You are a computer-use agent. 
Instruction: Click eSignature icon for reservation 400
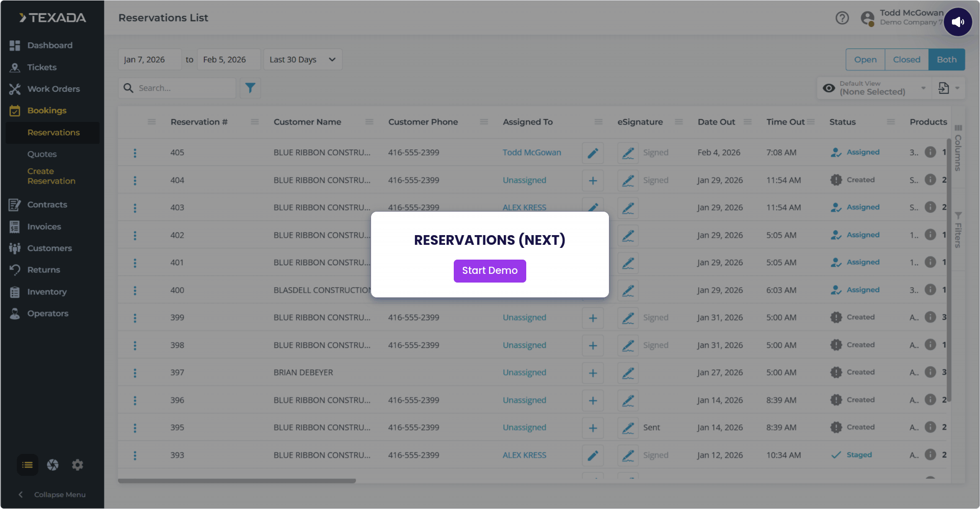click(628, 291)
